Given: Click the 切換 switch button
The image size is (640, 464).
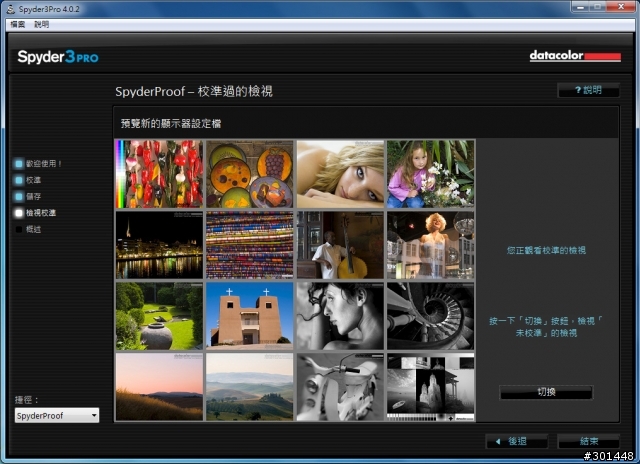Looking at the screenshot, I should [546, 392].
